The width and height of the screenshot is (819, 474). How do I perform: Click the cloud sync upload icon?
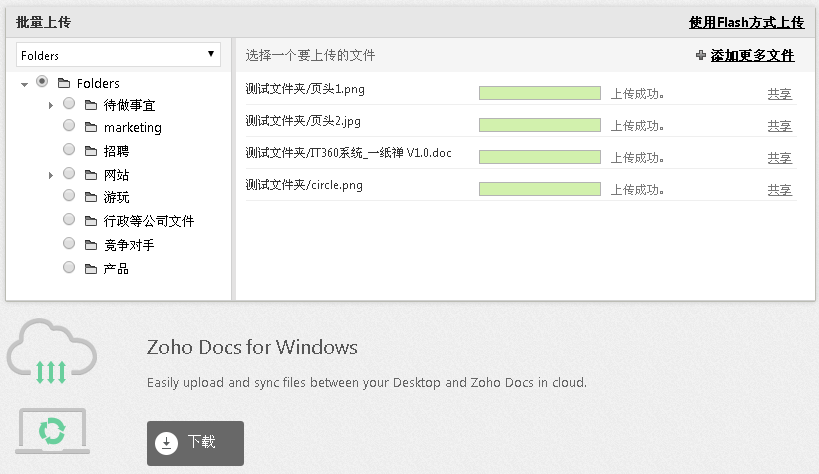tap(51, 353)
